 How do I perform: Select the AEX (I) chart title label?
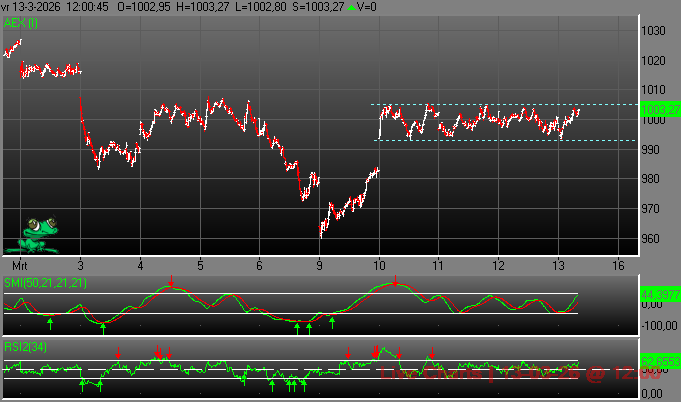coord(20,23)
